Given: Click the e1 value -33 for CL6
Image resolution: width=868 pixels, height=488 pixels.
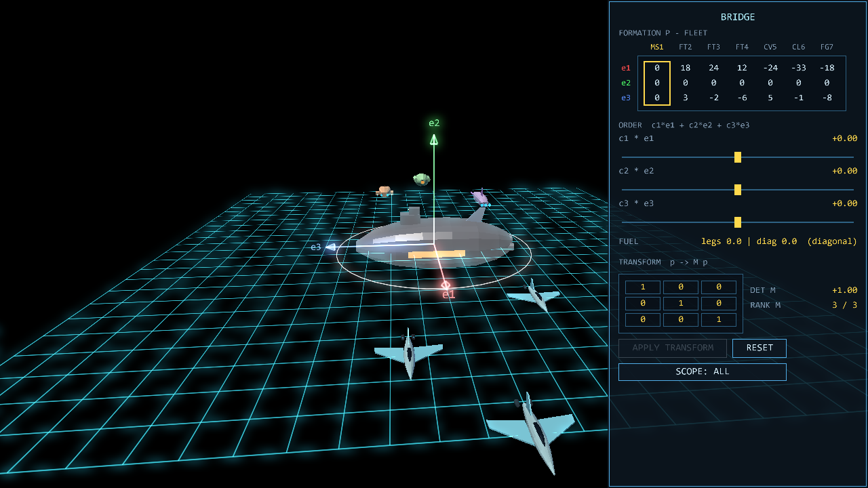Looking at the screenshot, I should [799, 68].
